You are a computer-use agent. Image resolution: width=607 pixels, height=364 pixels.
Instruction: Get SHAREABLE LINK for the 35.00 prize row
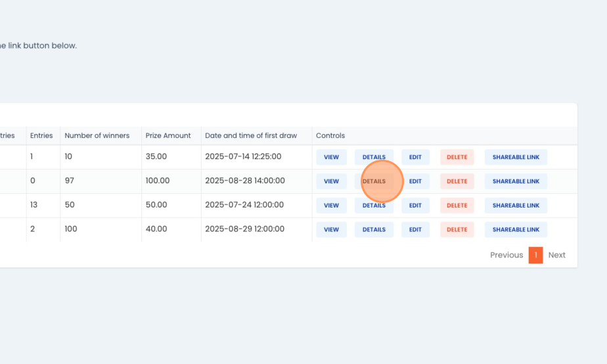[x=516, y=157]
